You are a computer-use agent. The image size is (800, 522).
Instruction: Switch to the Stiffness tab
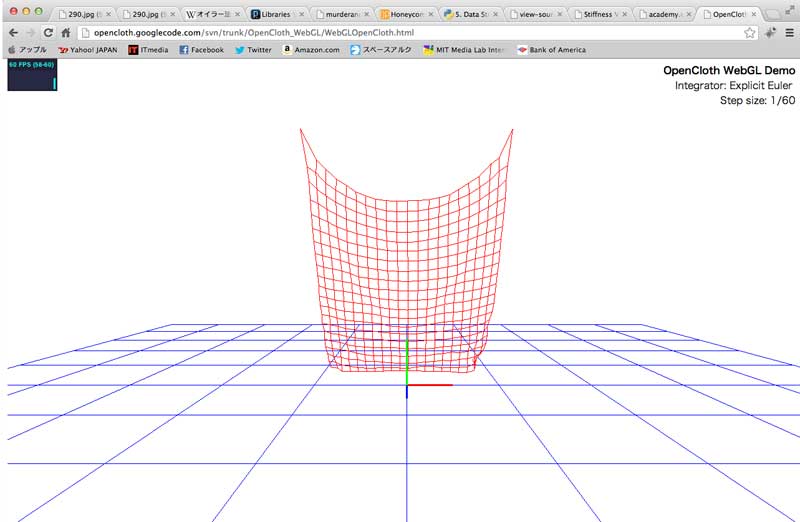[x=598, y=15]
